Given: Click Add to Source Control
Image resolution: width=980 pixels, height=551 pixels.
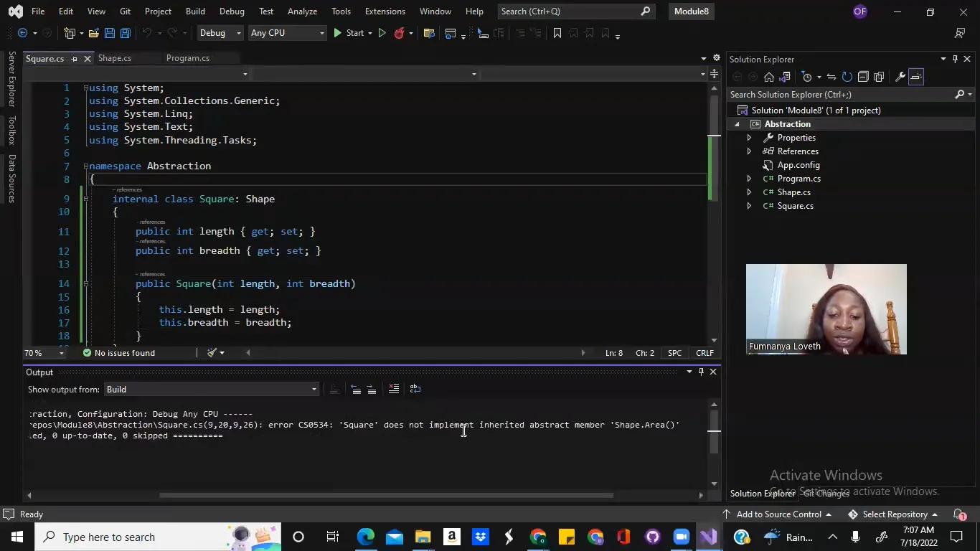Looking at the screenshot, I should tap(778, 514).
